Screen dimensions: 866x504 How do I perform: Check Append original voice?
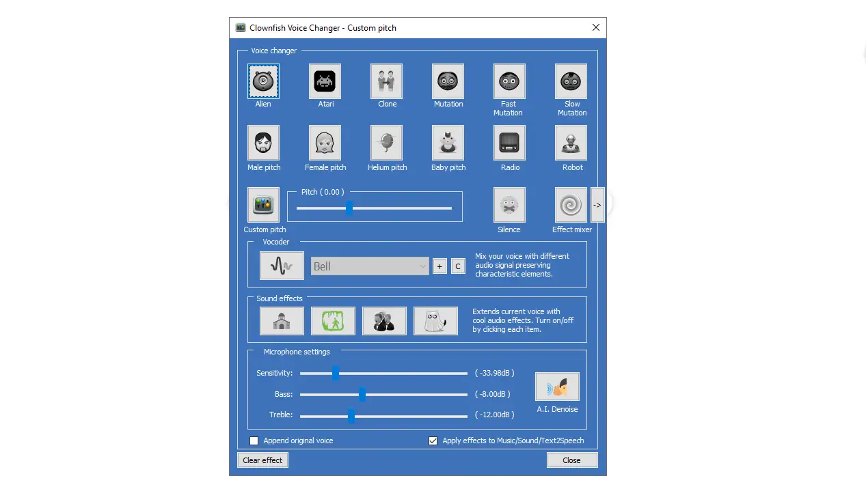[x=254, y=440]
